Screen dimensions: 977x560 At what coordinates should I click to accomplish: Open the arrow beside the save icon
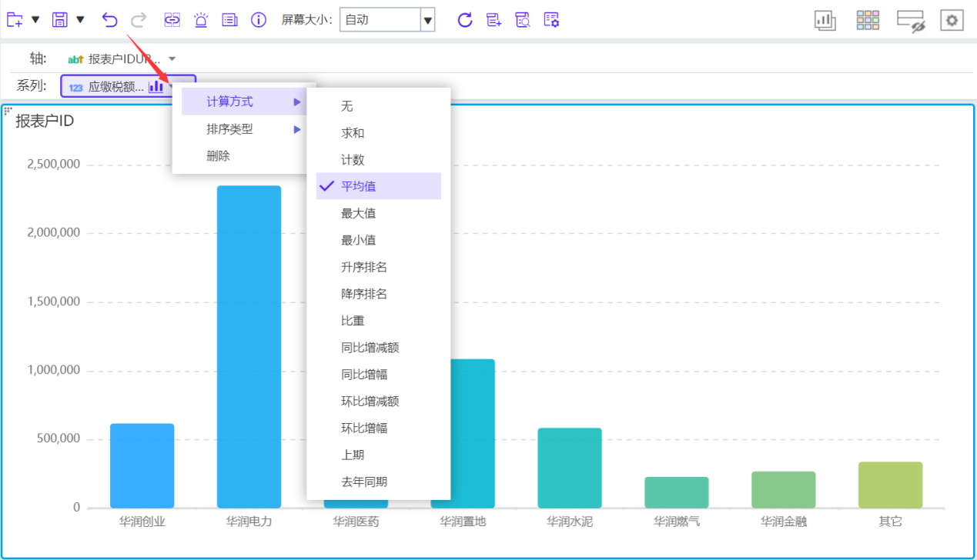pos(80,20)
